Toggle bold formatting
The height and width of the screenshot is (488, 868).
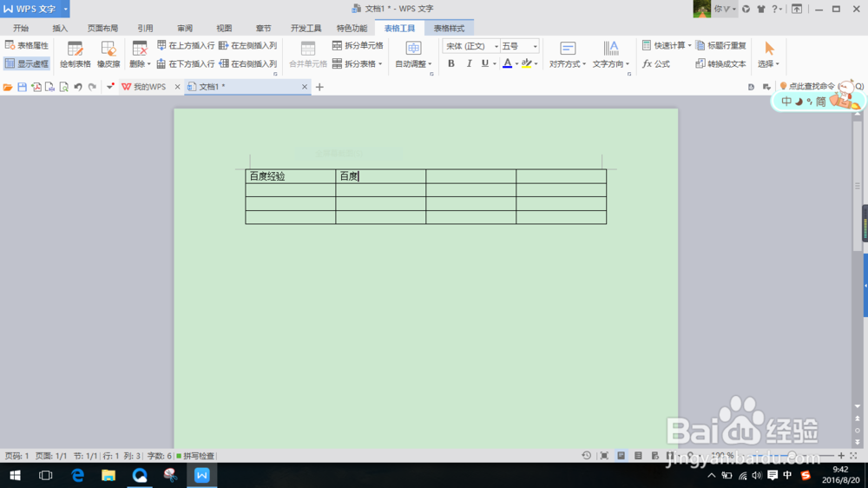point(451,63)
